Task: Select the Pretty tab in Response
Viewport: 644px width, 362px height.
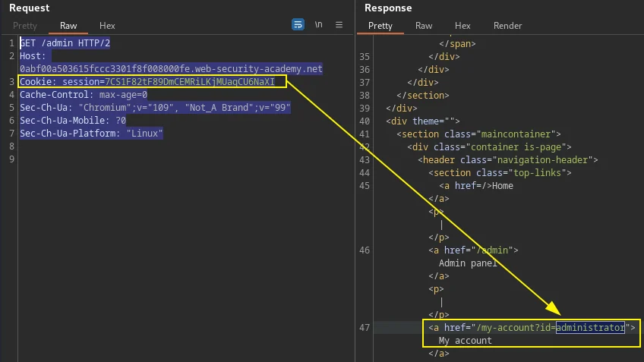Action: coord(380,26)
